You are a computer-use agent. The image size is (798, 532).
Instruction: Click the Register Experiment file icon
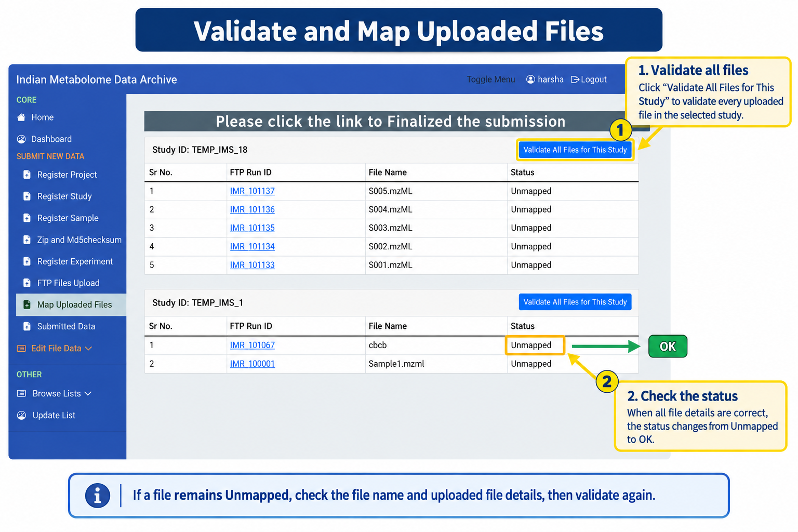(27, 261)
